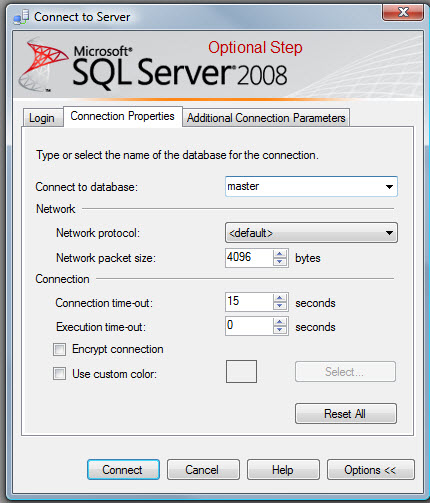Click the Network packet size value field
Screen dimensions: 430x503
tap(249, 258)
